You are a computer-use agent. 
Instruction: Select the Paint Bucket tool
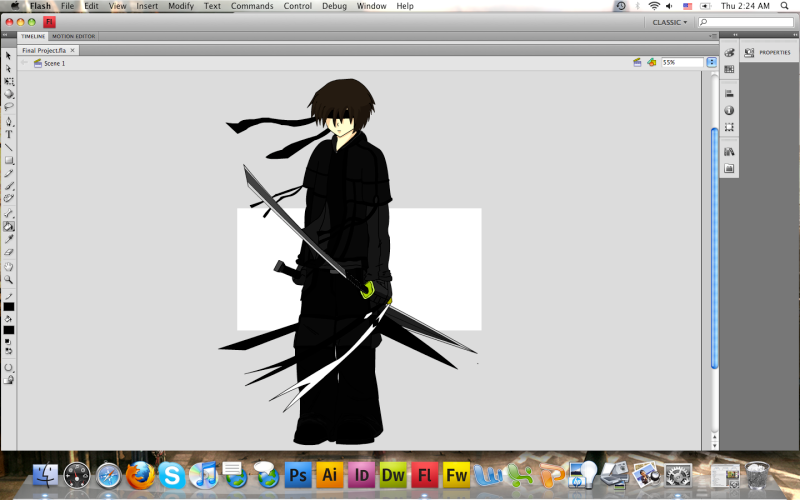click(x=9, y=226)
